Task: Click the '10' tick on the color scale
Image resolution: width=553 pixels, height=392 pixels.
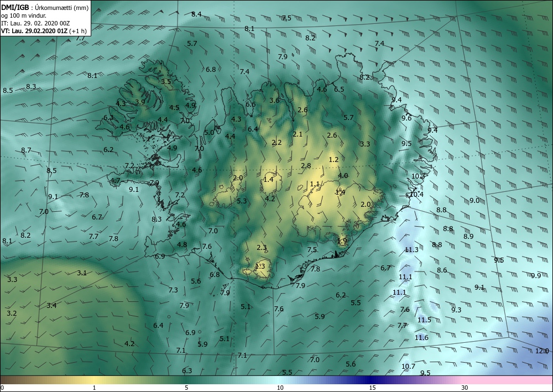Action: click(280, 388)
